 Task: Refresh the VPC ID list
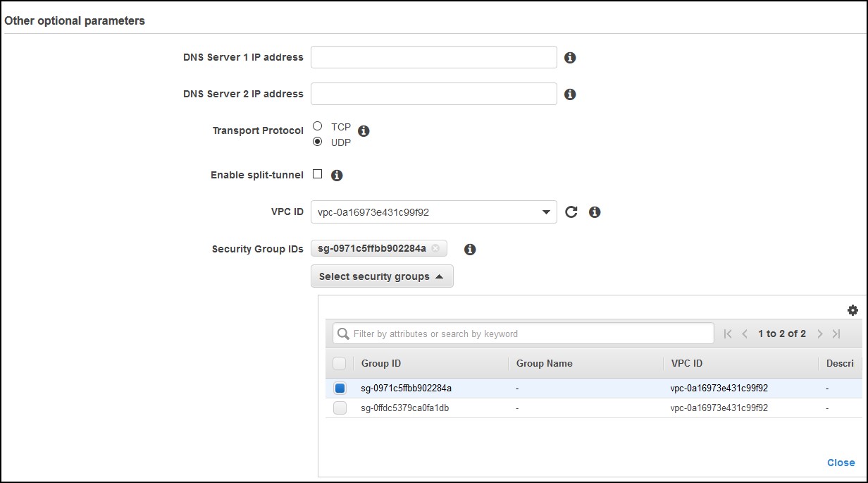pos(571,212)
